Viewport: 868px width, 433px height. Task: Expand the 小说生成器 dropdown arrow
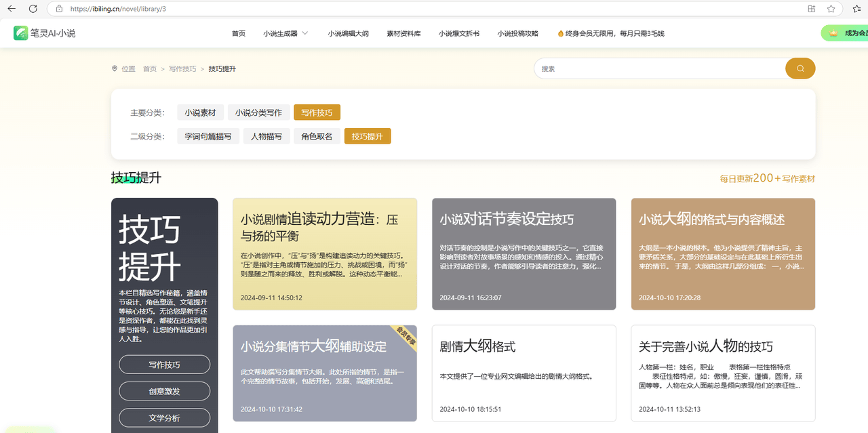[305, 33]
